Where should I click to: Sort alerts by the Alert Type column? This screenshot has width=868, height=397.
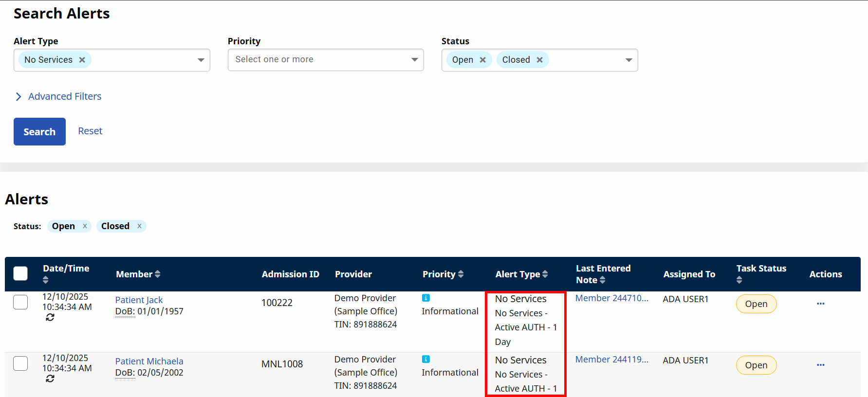[545, 274]
